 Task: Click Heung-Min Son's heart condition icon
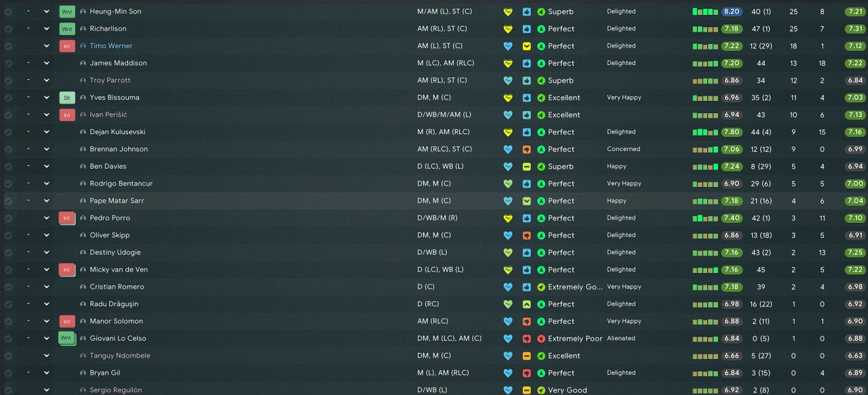[x=507, y=12]
